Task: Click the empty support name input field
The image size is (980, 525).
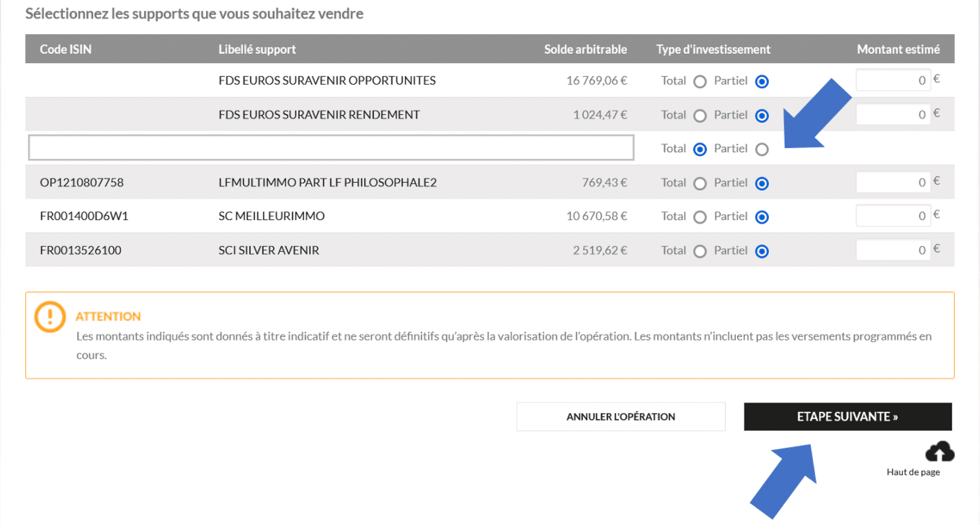Action: coord(330,149)
